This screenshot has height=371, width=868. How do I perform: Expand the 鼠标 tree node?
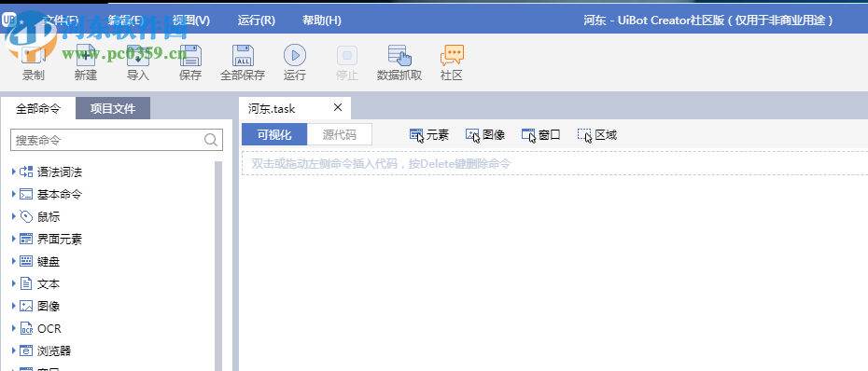pos(14,217)
